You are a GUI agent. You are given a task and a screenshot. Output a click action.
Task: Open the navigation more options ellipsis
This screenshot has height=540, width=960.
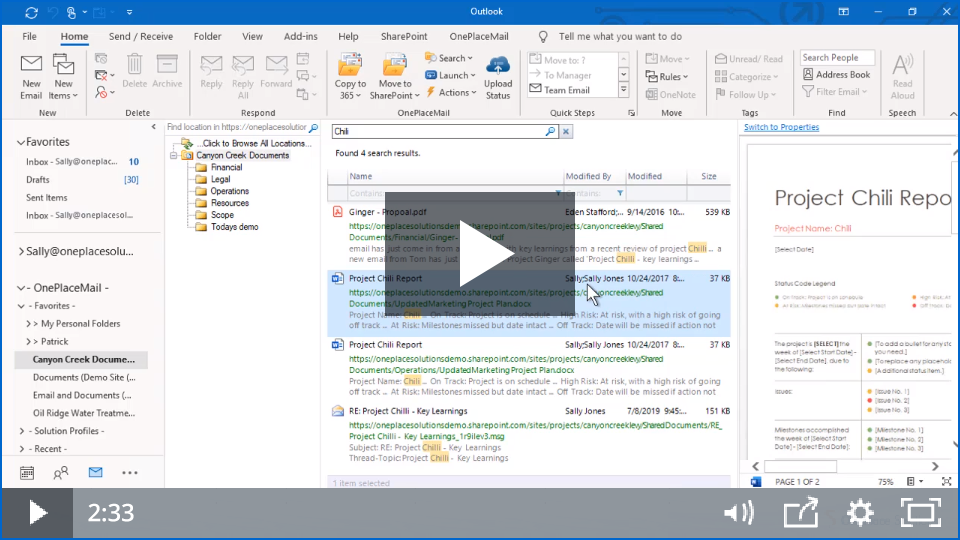click(x=130, y=473)
